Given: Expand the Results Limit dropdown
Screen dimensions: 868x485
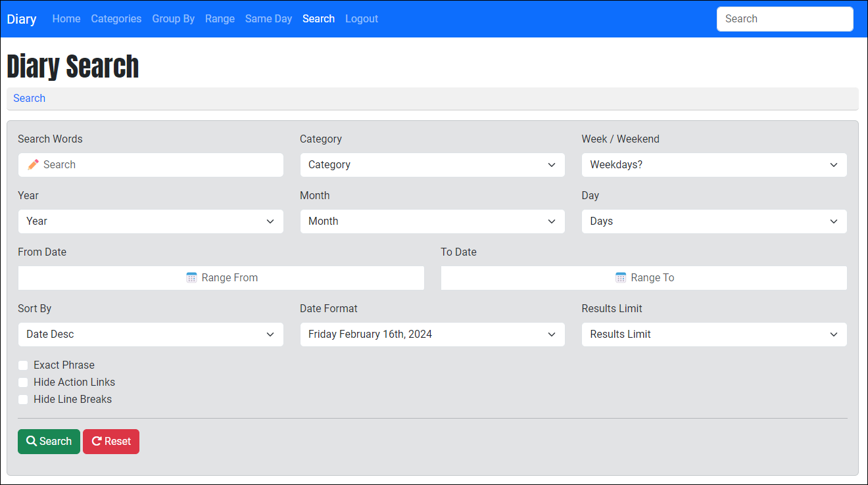Looking at the screenshot, I should point(714,335).
